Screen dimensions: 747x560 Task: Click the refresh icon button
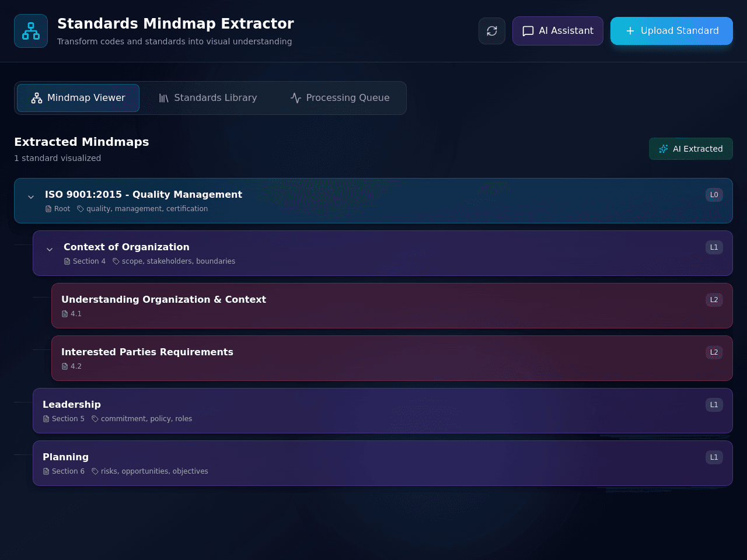point(492,31)
